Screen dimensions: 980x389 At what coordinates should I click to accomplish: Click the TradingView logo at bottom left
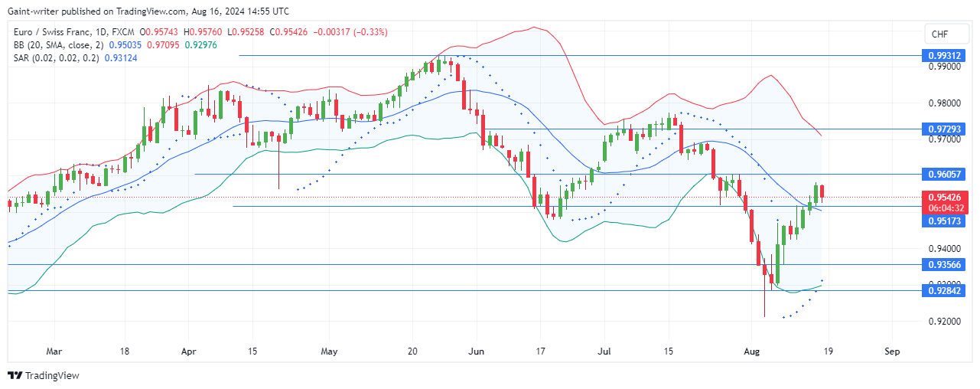coord(43,376)
